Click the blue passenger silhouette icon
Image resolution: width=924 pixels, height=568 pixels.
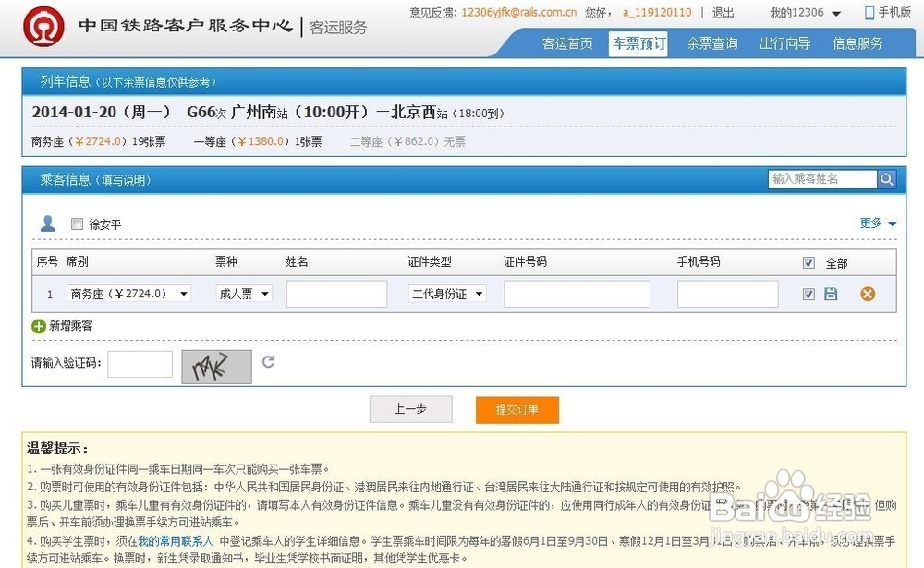48,223
